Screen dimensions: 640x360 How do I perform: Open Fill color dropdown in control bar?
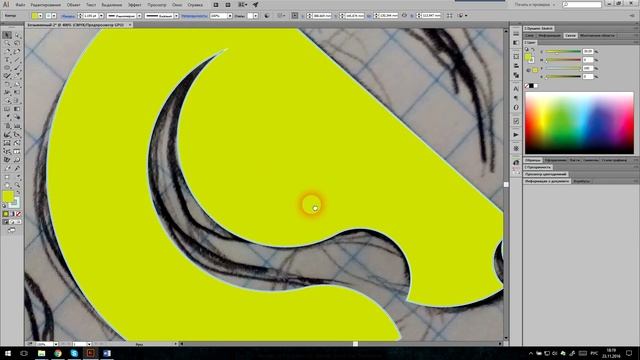[x=40, y=16]
